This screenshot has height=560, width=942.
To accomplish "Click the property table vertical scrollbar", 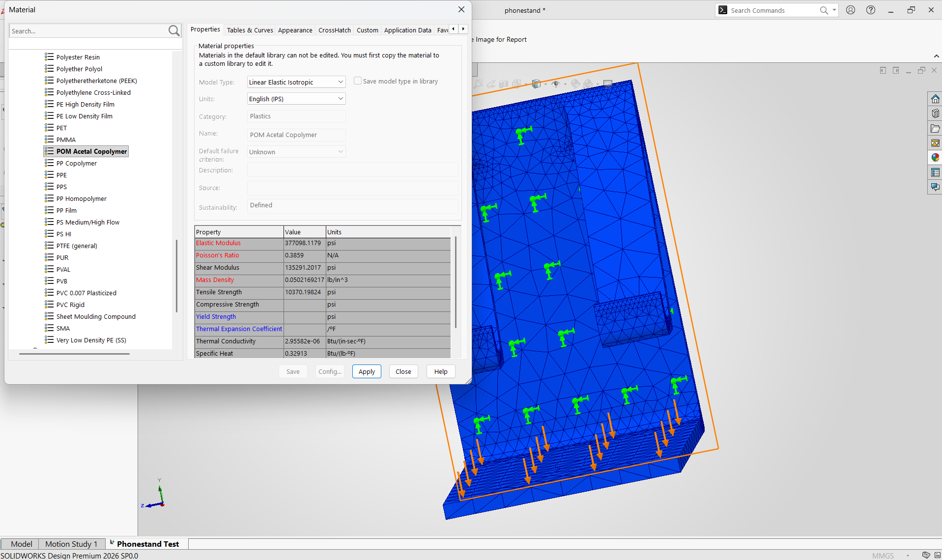I will (x=456, y=282).
